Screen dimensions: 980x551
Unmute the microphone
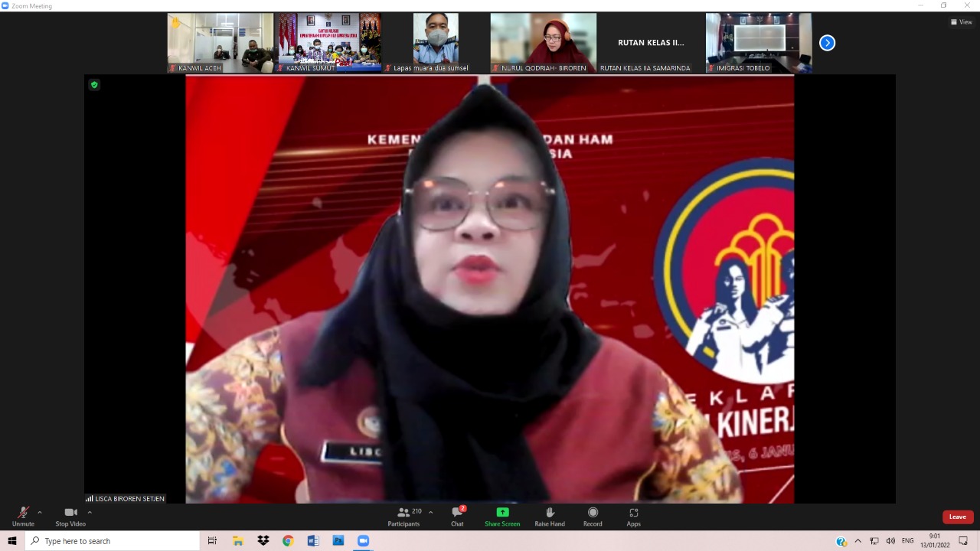(x=23, y=514)
